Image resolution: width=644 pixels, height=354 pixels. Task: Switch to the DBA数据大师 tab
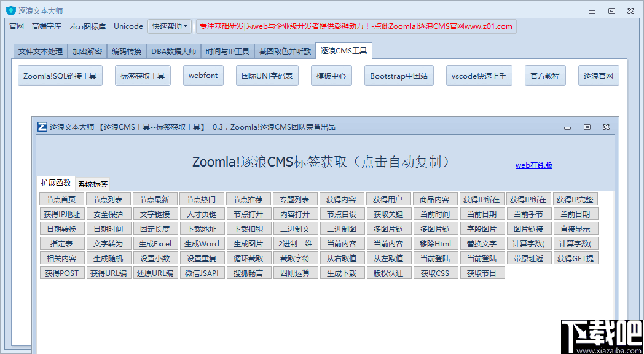pyautogui.click(x=173, y=52)
